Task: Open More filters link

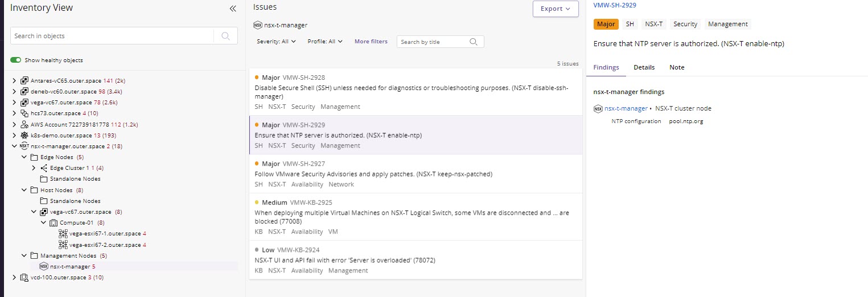Action: click(x=371, y=42)
